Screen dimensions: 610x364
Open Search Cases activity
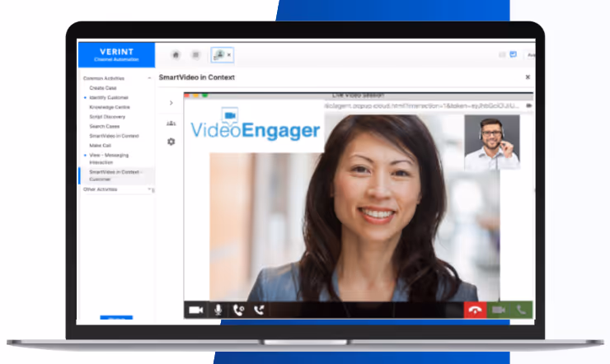[104, 126]
